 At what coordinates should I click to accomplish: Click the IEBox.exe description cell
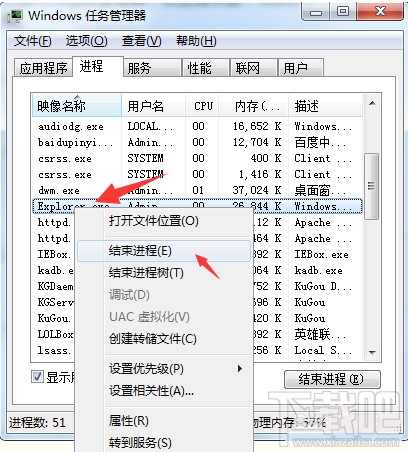coord(322,254)
